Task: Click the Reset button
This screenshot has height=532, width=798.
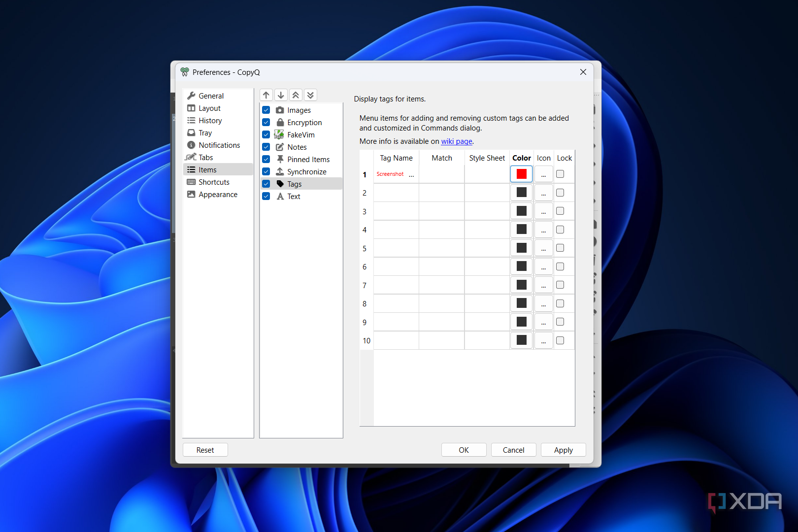Action: pos(205,450)
